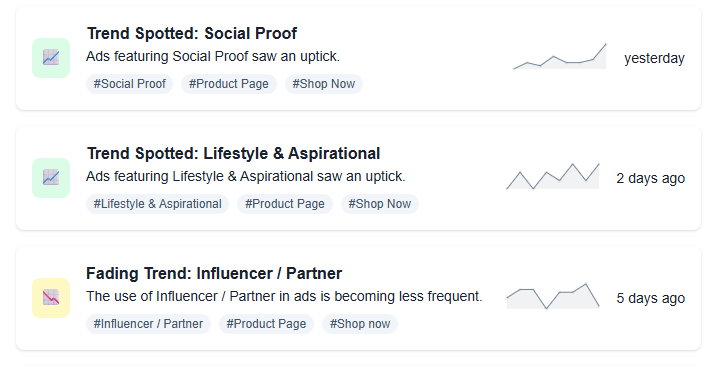Open the Social Proof sparkline graph

[560, 56]
